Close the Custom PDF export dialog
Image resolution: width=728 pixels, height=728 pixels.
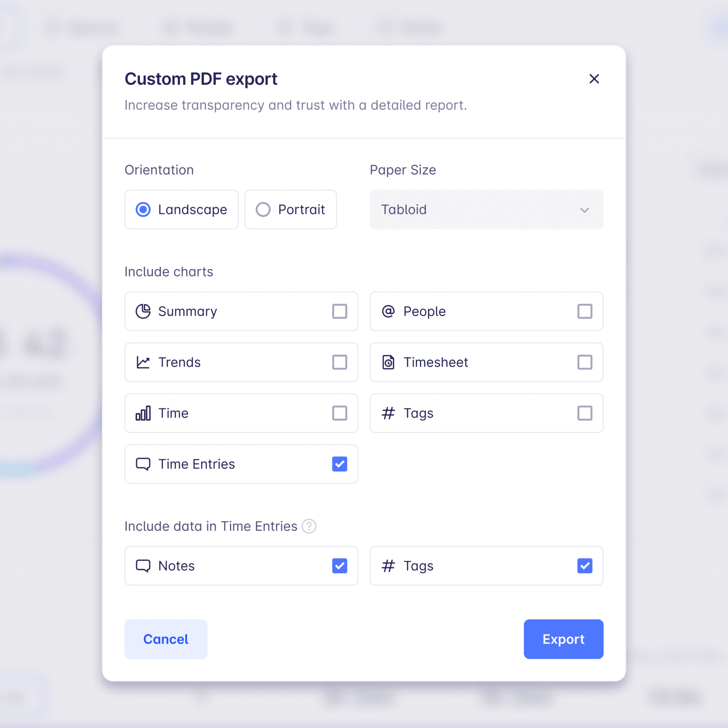tap(594, 79)
